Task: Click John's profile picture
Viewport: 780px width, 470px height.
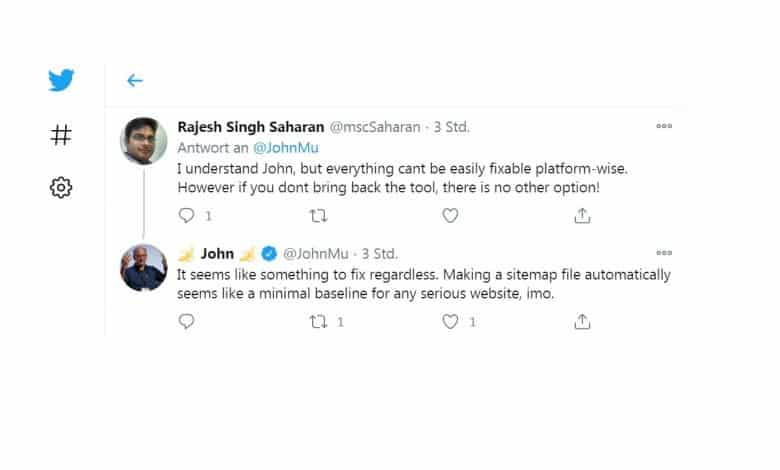Action: (144, 268)
